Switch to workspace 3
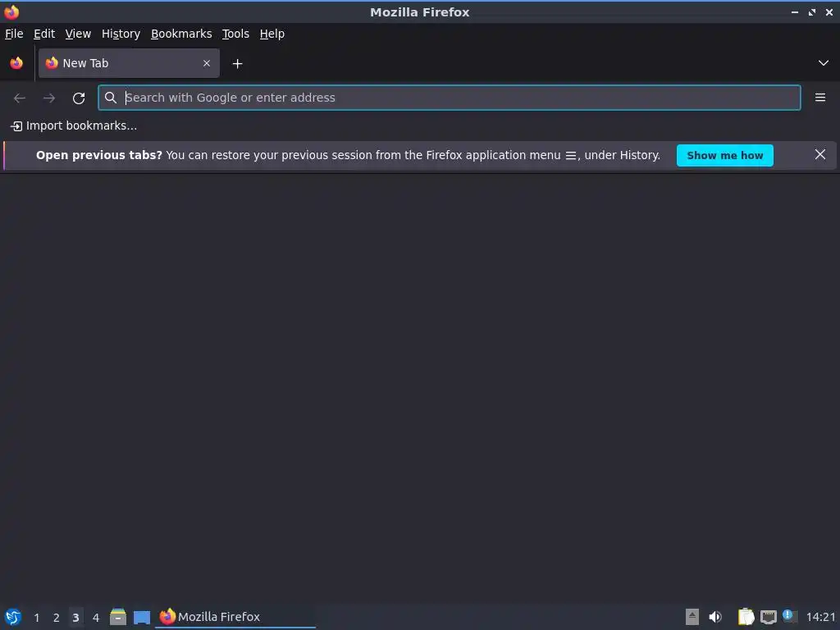Image resolution: width=840 pixels, height=630 pixels. click(x=75, y=618)
